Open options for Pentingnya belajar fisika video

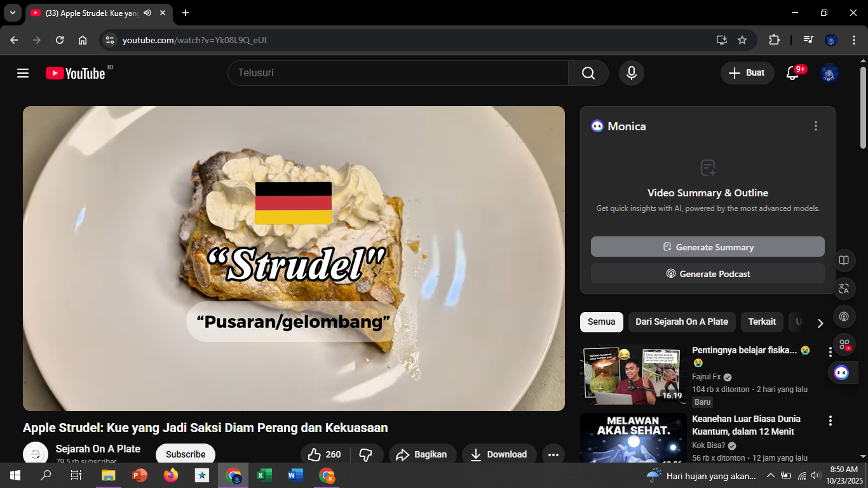click(830, 351)
